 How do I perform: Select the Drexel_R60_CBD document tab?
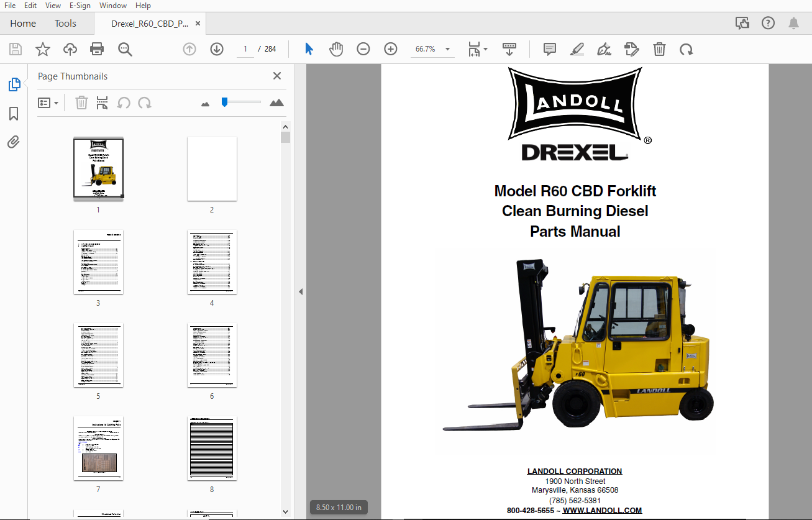[x=149, y=24]
